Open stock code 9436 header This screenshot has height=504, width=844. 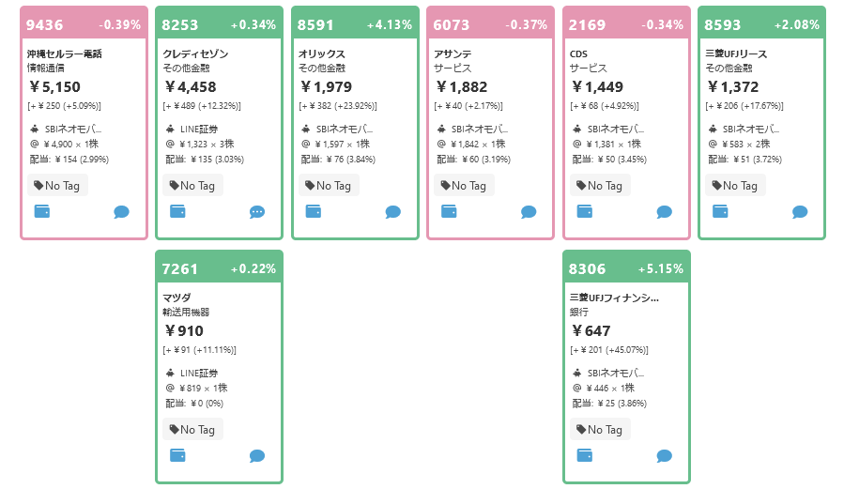(45, 24)
